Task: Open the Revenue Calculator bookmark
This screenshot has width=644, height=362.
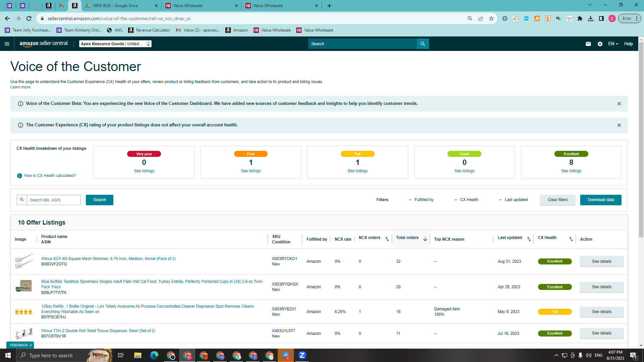Action: [x=149, y=30]
